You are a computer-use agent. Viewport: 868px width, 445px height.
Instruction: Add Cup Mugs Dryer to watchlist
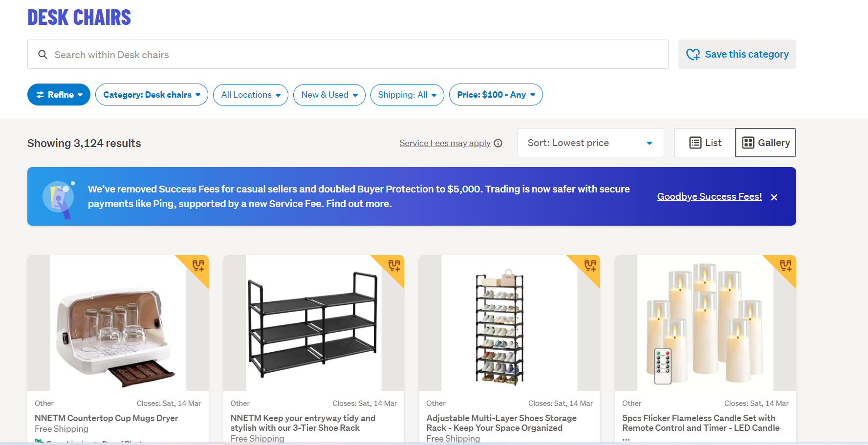(198, 266)
